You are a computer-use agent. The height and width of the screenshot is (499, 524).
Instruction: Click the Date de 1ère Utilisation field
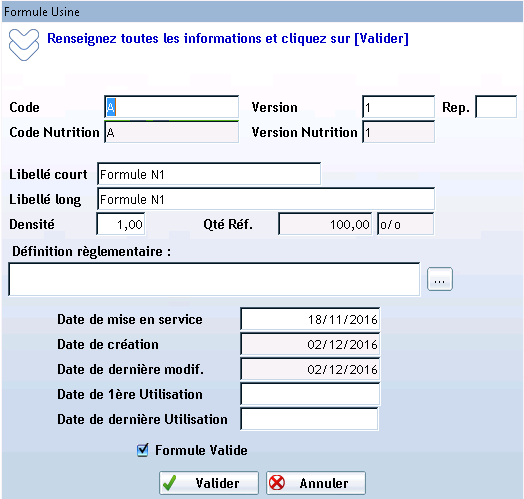pyautogui.click(x=310, y=394)
